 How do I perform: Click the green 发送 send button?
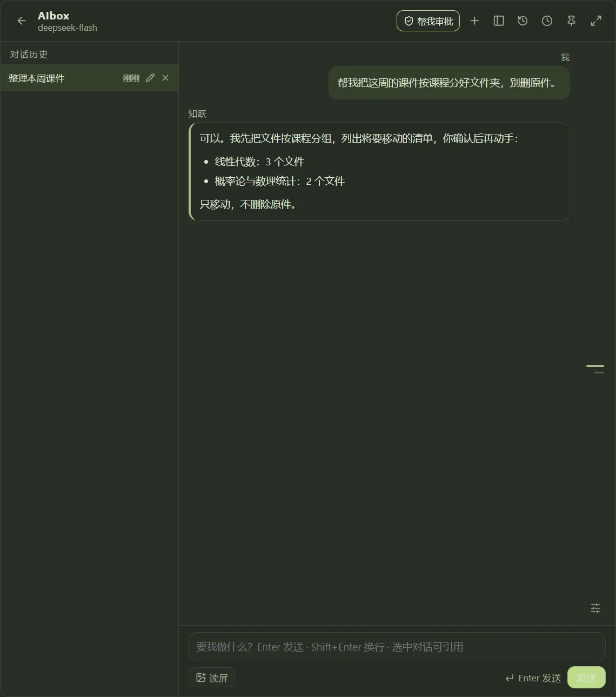586,678
